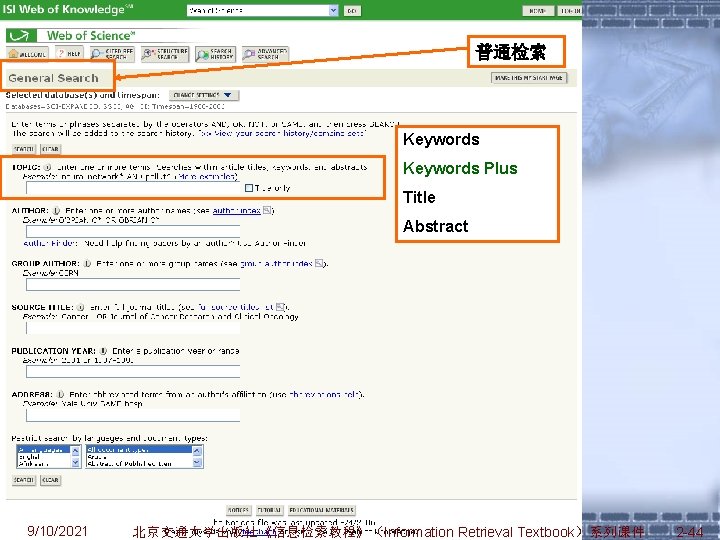Image resolution: width=720 pixels, height=540 pixels.
Task: Open Search History
Action: (x=215, y=54)
